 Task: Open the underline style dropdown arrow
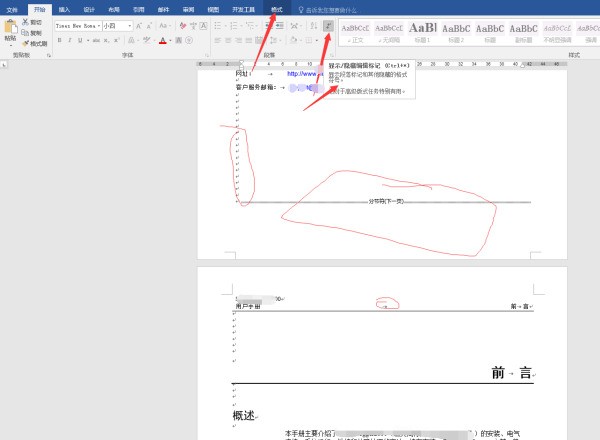88,40
